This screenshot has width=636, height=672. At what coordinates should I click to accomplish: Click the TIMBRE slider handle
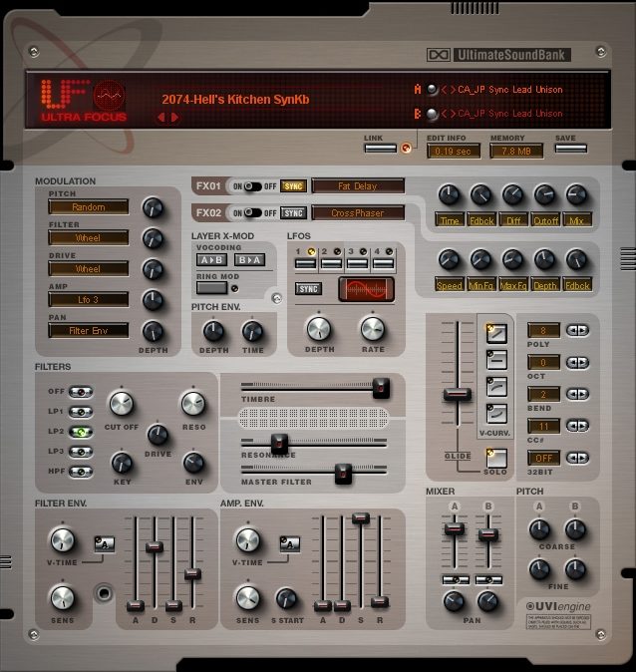click(381, 388)
